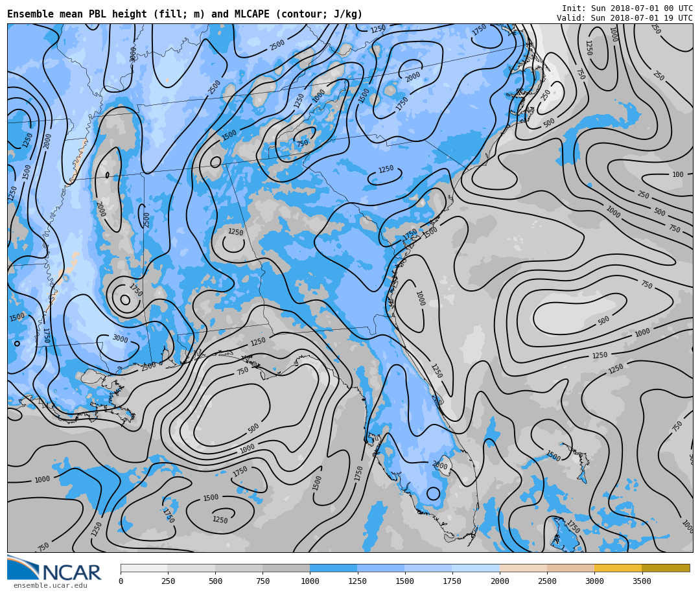Click the colorbar tick label '250'
Screen dimensions: 700x593
click(168, 581)
